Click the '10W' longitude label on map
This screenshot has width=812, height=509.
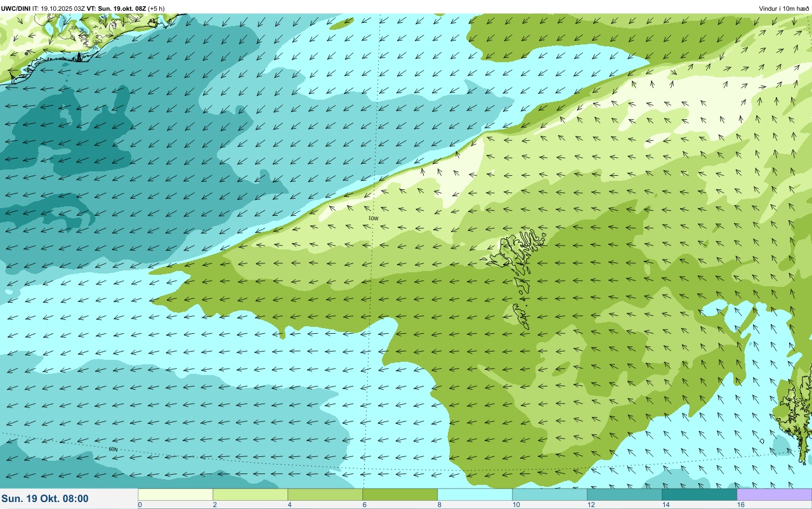[374, 218]
